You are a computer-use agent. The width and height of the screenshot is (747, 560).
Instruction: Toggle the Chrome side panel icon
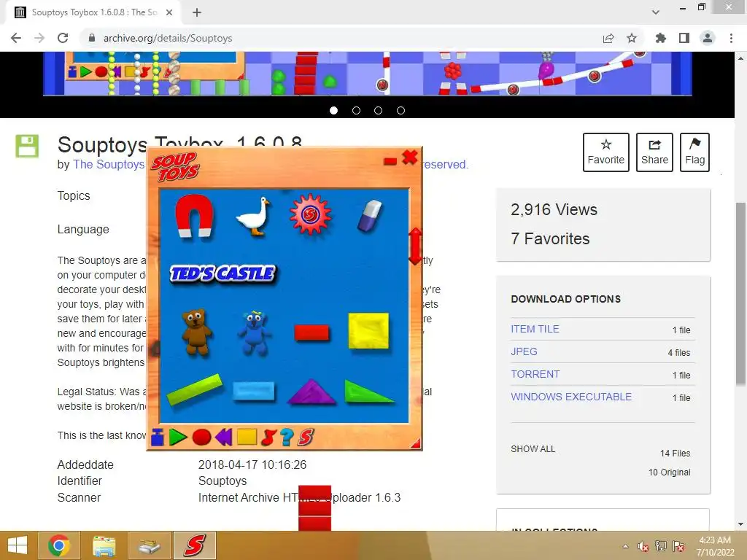tap(684, 38)
